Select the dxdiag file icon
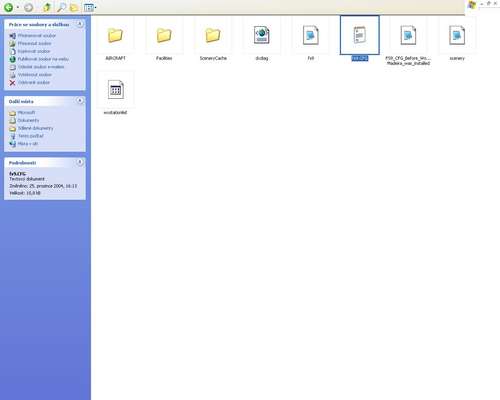Image resolution: width=500 pixels, height=400 pixels. tap(262, 35)
